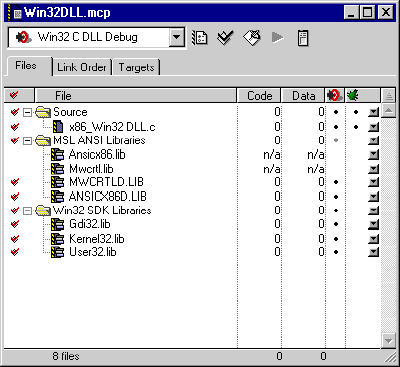Viewport: 400px width, 367px height.
Task: Toggle touch checkmark for Kernel32.lib
Action: point(14,239)
